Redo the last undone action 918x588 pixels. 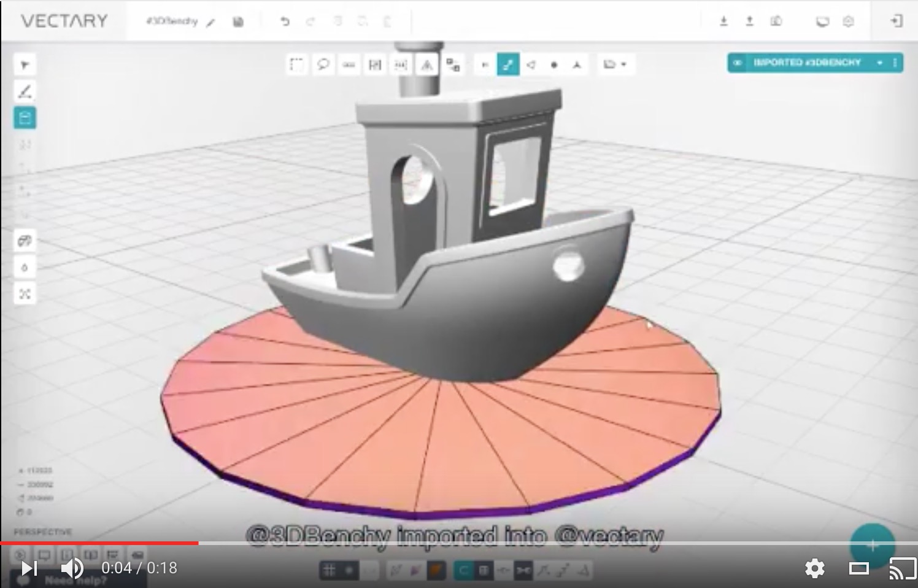pos(310,22)
